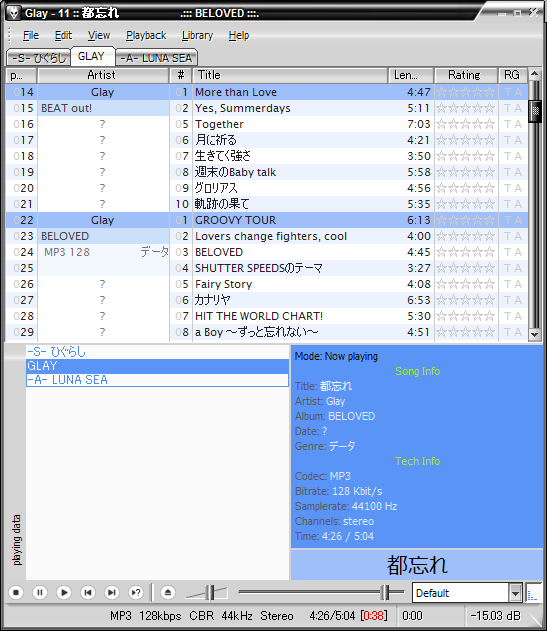Click the rating stars for Fairy Story
Viewport: 547px width, 631px height.
466,284
